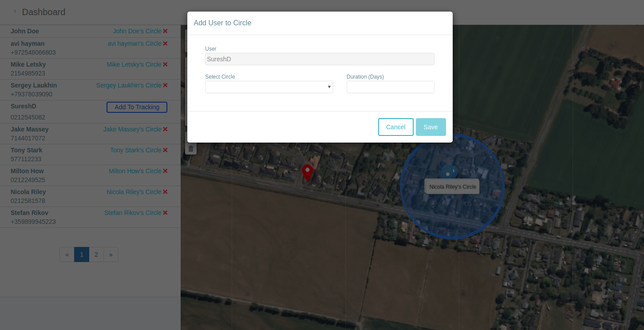Remove Milton How's Circle with red X
This screenshot has height=330, width=644.
click(165, 171)
